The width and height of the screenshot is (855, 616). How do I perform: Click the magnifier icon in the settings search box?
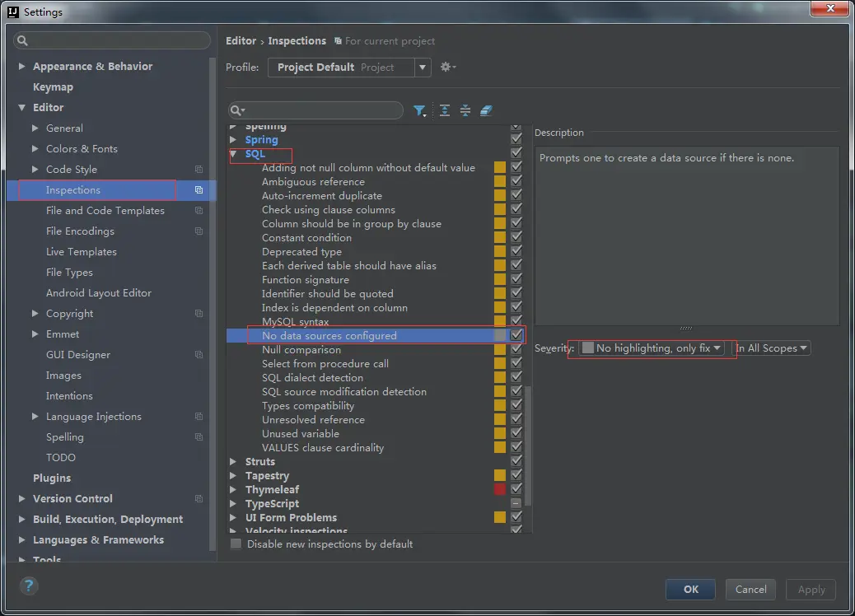pyautogui.click(x=22, y=40)
